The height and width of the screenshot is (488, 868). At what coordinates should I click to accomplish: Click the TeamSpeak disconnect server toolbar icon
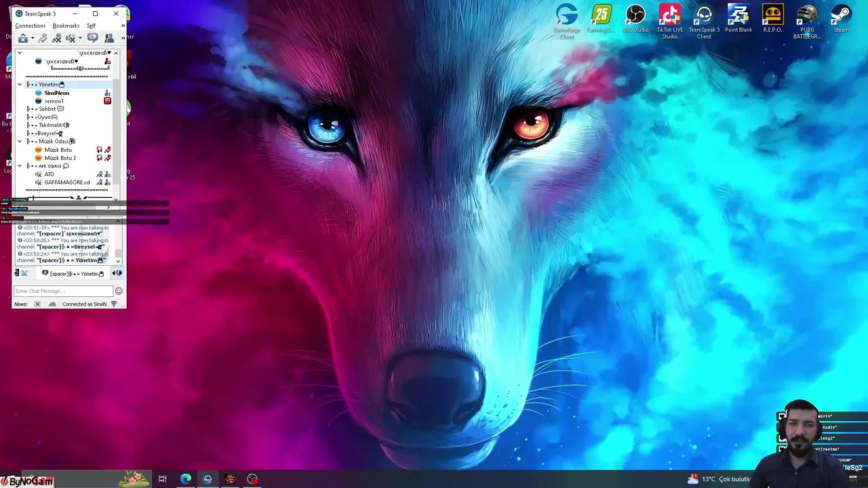23,39
